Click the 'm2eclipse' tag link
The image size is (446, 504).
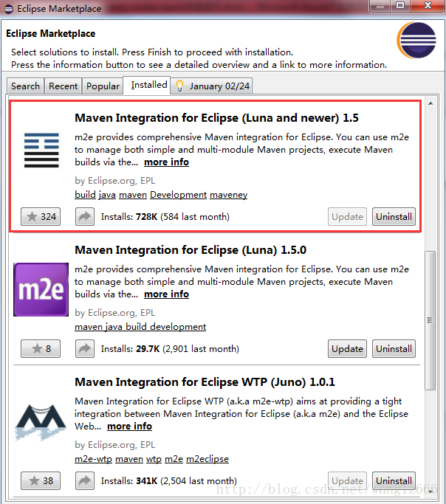207,459
